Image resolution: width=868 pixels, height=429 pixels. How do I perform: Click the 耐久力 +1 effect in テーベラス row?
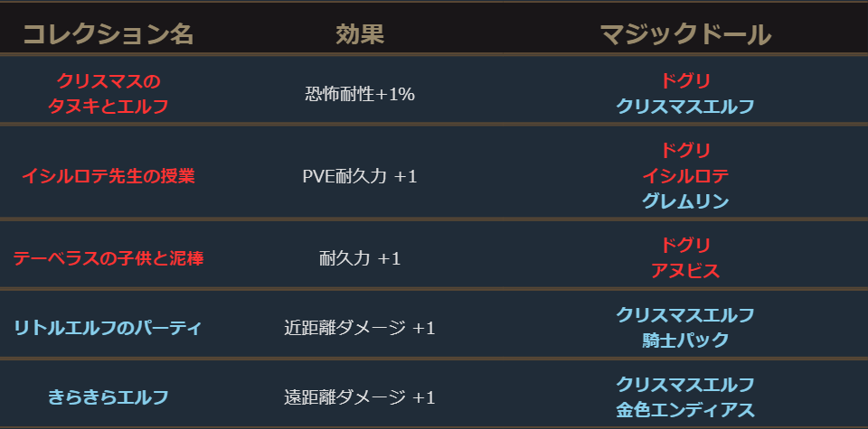click(360, 258)
